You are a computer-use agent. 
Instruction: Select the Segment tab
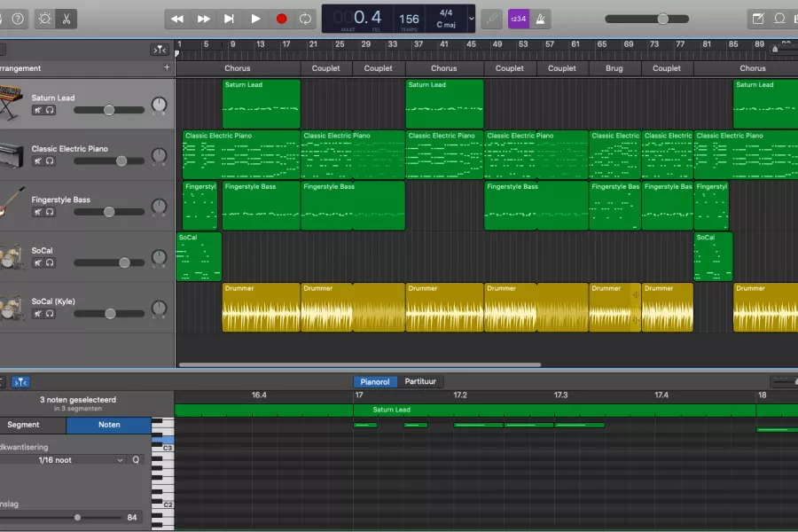tap(23, 425)
